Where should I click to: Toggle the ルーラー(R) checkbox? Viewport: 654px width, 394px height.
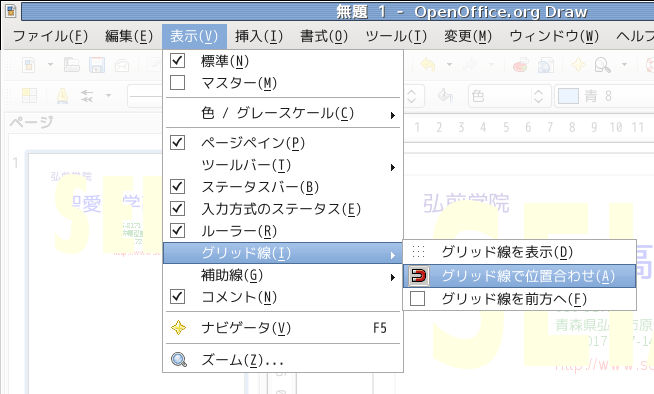click(x=178, y=230)
